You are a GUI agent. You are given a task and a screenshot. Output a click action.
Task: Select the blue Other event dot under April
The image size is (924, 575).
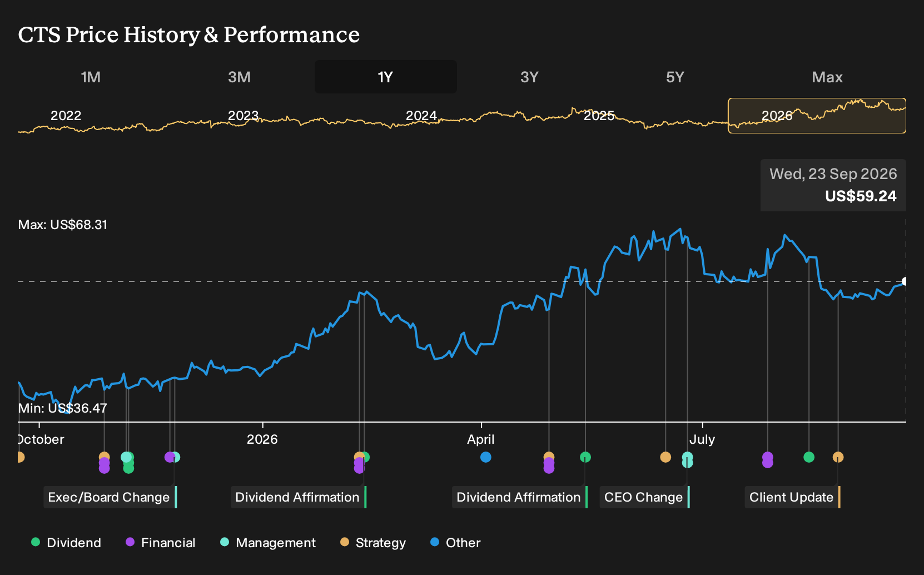pos(486,457)
